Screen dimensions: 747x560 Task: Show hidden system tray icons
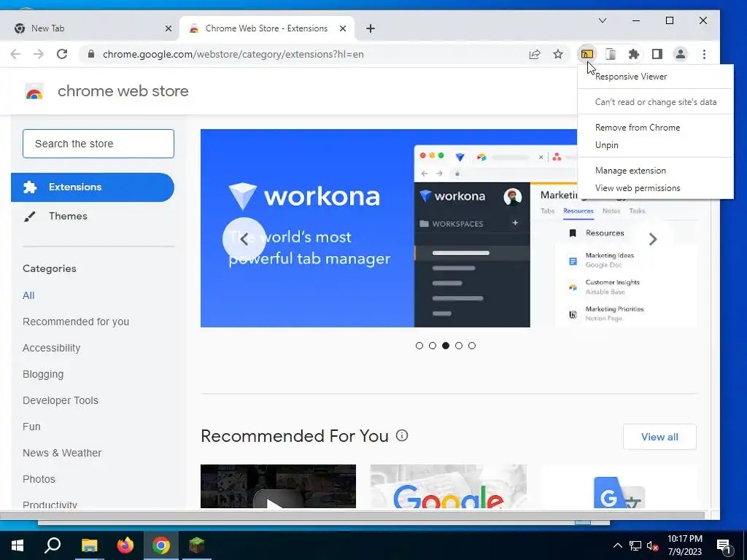(617, 545)
